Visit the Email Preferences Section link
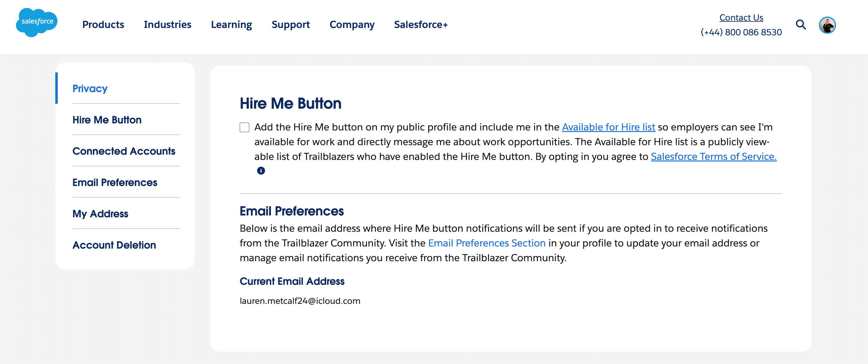Viewport: 868px width, 364px height. tap(487, 243)
